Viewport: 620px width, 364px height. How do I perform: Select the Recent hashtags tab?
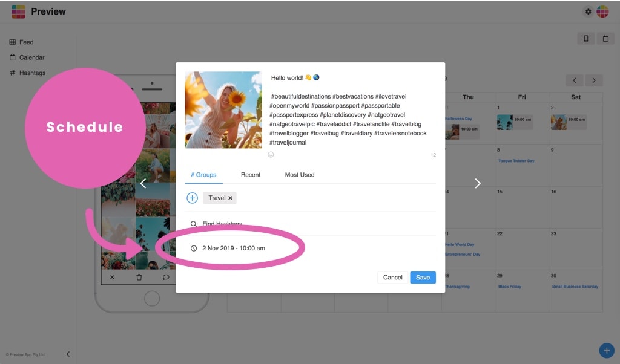tap(251, 175)
